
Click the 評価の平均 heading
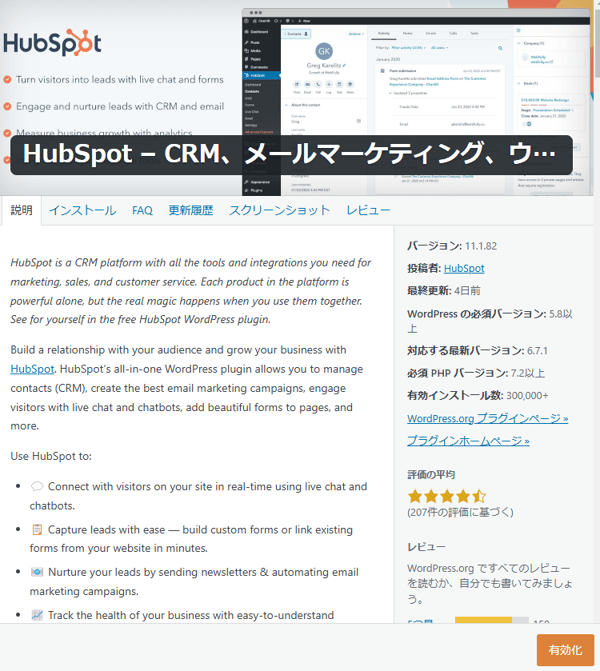[431, 475]
